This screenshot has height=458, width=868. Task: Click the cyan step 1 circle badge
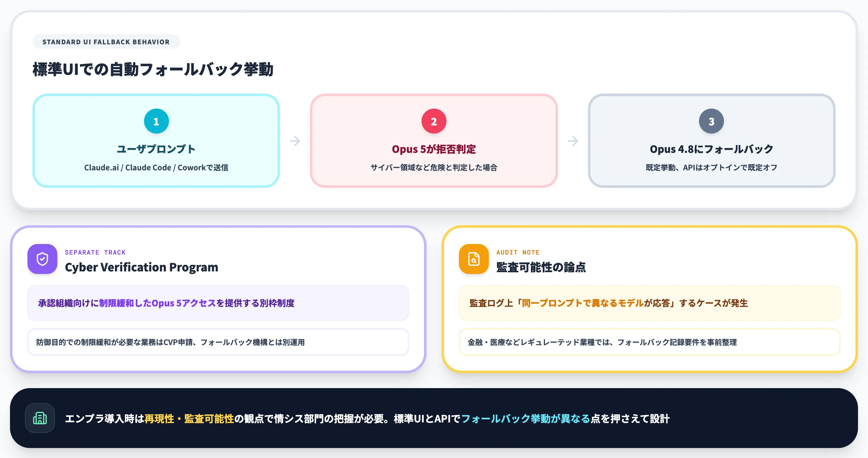tap(156, 121)
